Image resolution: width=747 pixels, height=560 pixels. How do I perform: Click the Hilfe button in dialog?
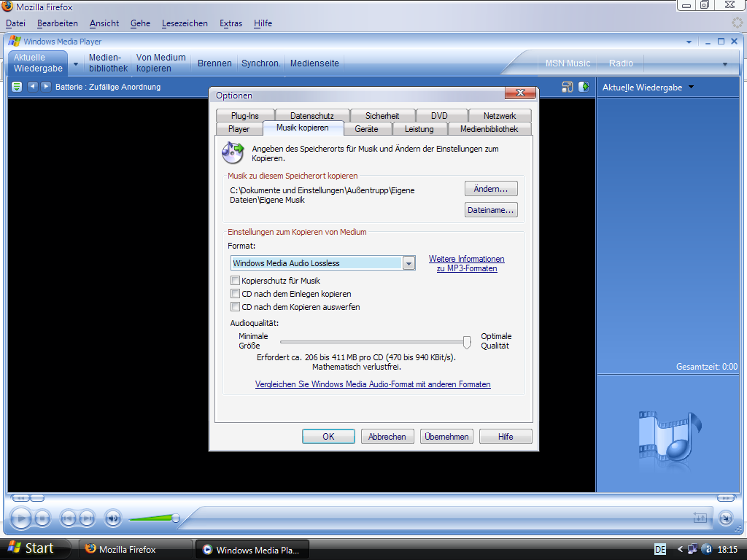(x=506, y=437)
